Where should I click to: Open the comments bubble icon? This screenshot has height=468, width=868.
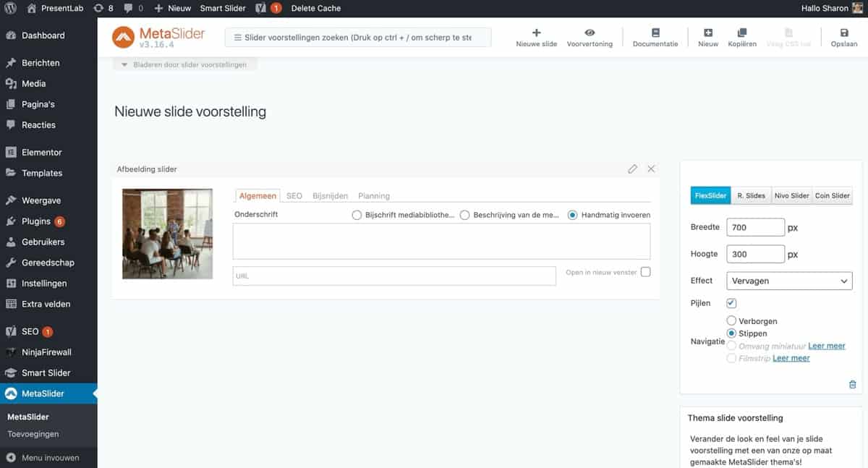[127, 8]
